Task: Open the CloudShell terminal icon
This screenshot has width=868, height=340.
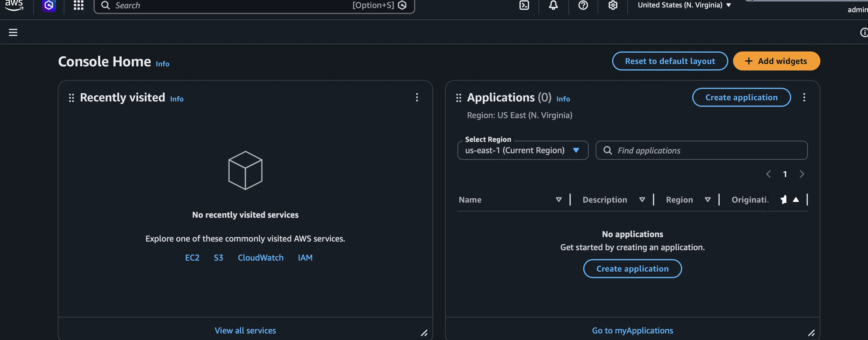Action: (x=524, y=5)
